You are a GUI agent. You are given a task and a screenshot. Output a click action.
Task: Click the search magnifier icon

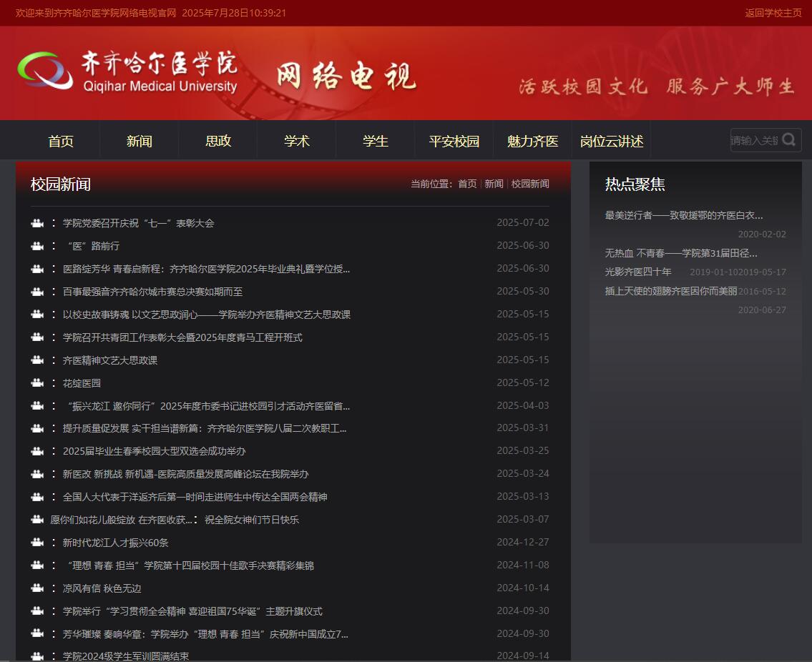click(789, 140)
